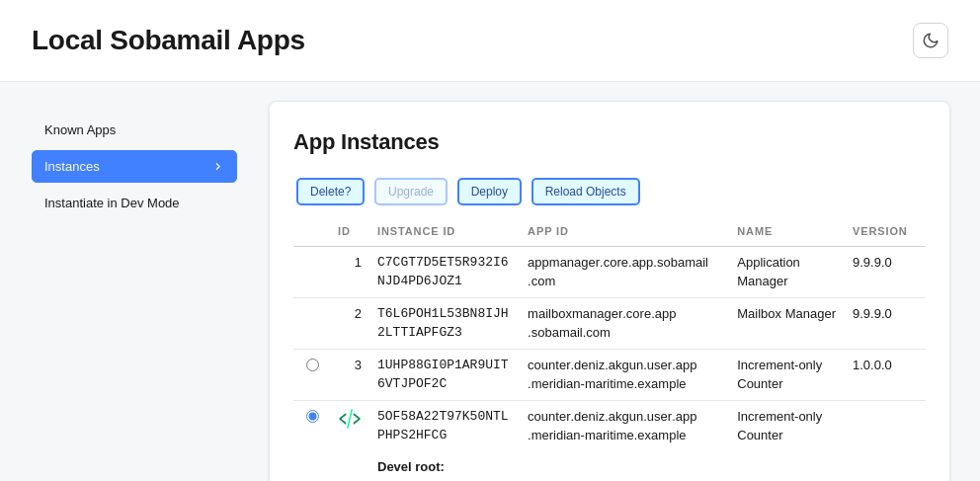Viewport: 980px width, 481px height.
Task: Click app ID mailboxmanager.core.app.sobamail.com
Action: click(602, 323)
